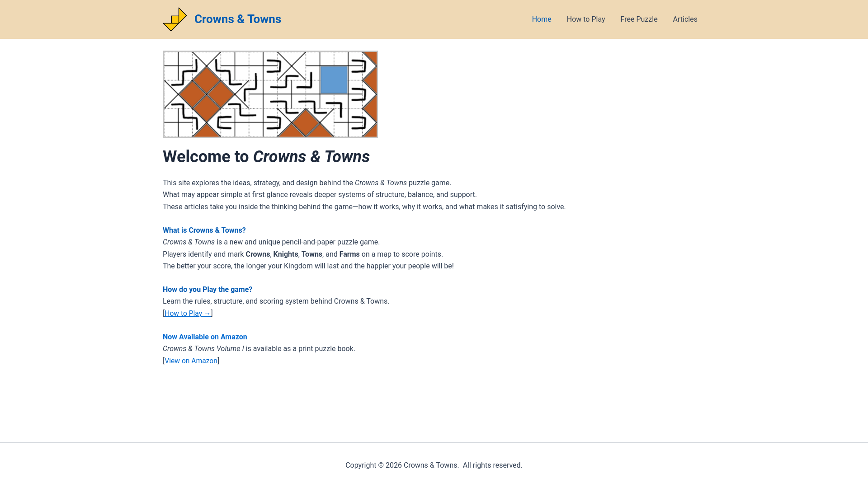Click the 'Now Available on Amazon' heading

point(205,337)
